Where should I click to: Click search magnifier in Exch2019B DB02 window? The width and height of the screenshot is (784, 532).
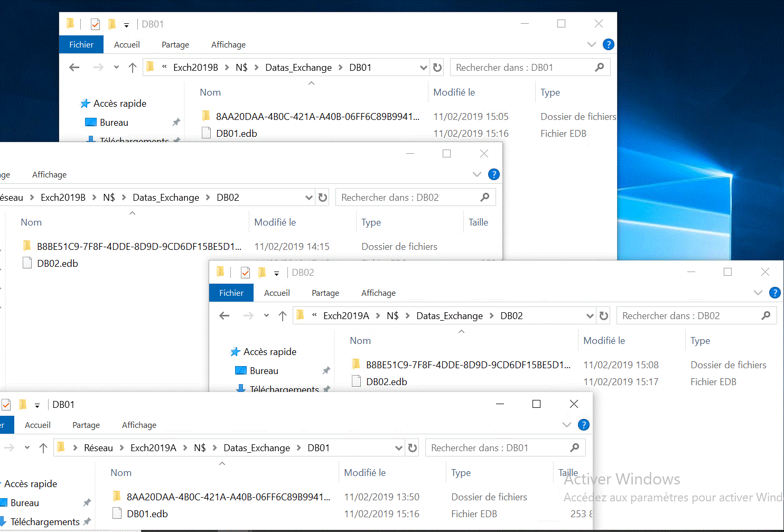[485, 198]
